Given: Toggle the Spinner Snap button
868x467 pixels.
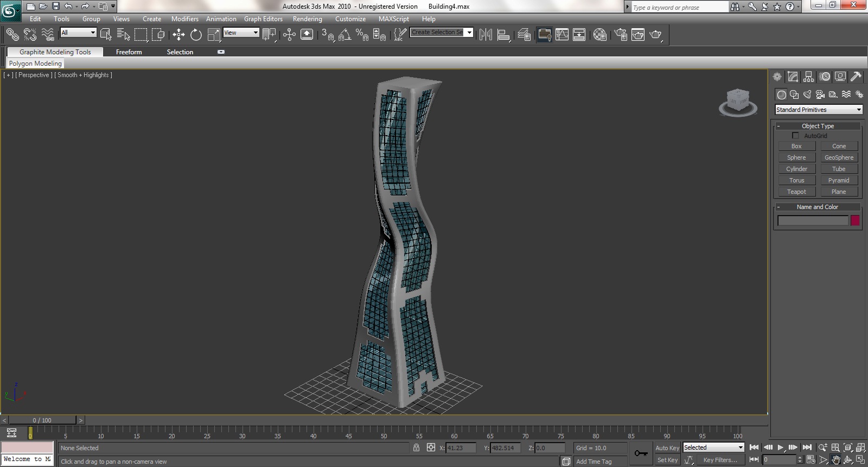Looking at the screenshot, I should tap(379, 35).
